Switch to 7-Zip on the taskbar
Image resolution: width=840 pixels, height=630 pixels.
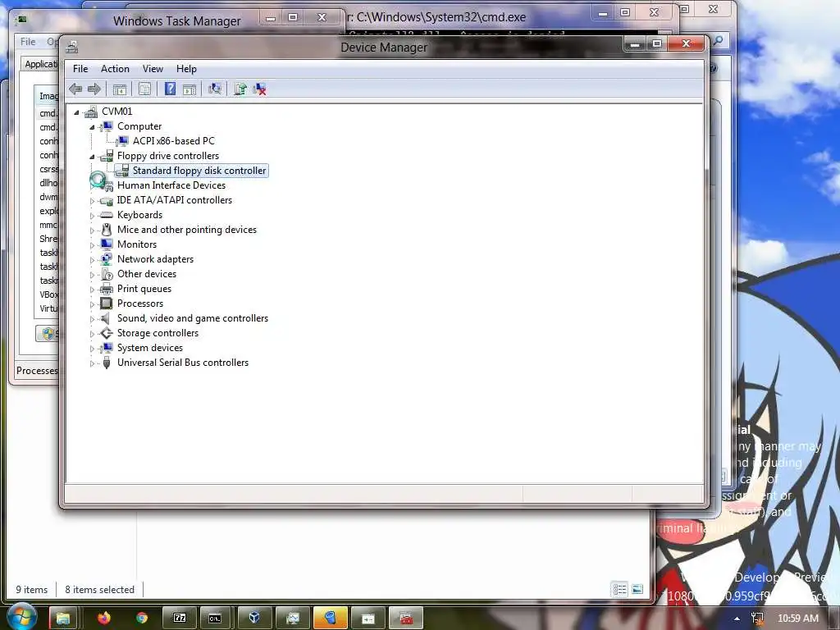click(x=180, y=619)
